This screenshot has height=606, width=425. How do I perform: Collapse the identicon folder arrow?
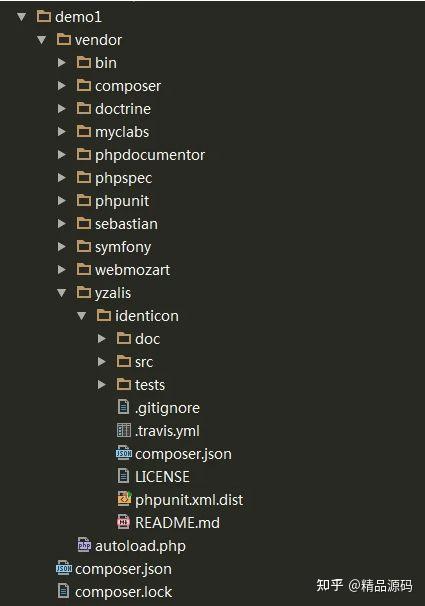[x=82, y=316]
